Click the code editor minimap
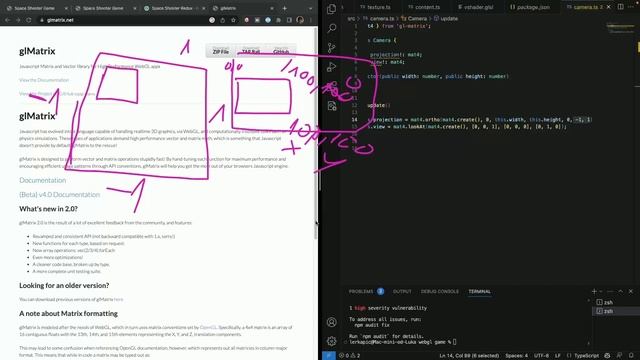Viewport: 640px width, 360px height. click(x=620, y=29)
